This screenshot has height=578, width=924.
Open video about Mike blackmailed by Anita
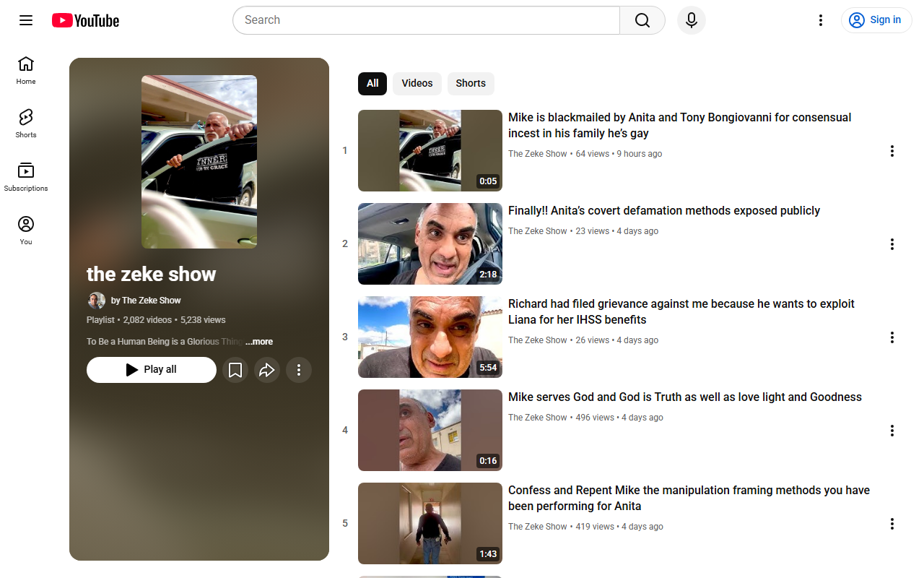pyautogui.click(x=679, y=125)
